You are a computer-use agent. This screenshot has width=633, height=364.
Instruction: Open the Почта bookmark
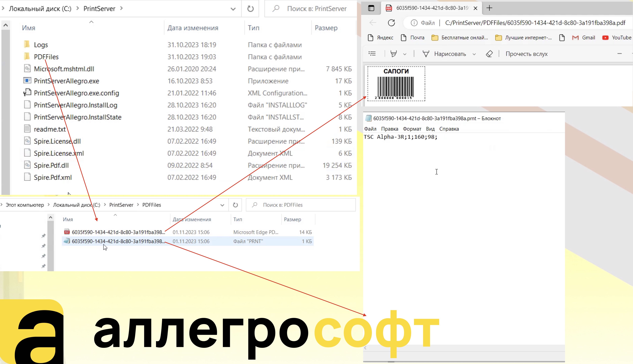tap(413, 38)
